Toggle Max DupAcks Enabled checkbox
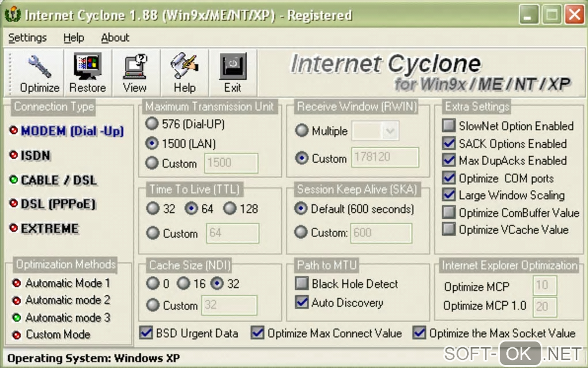 click(x=449, y=160)
